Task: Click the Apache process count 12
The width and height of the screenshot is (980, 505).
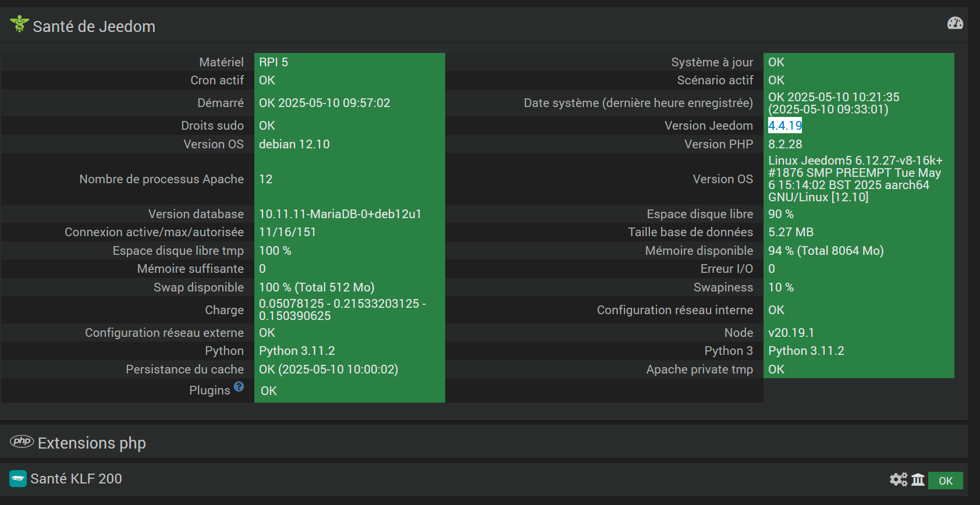Action: (x=266, y=179)
